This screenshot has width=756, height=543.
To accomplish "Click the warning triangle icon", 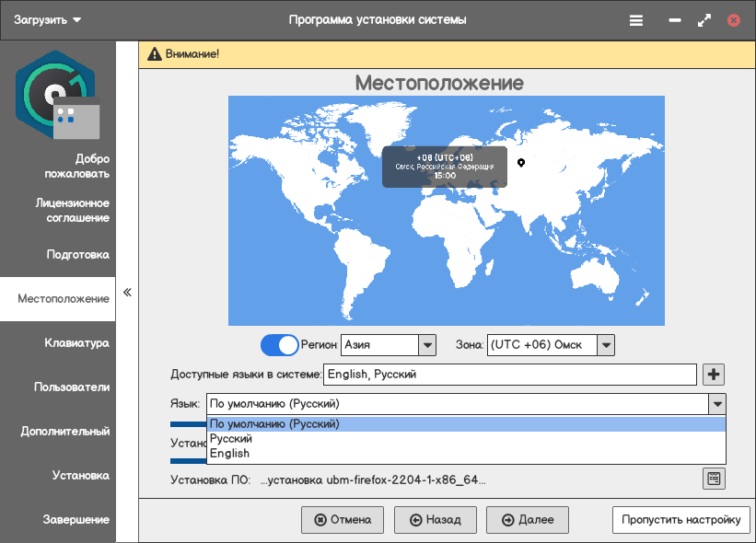I will [154, 54].
